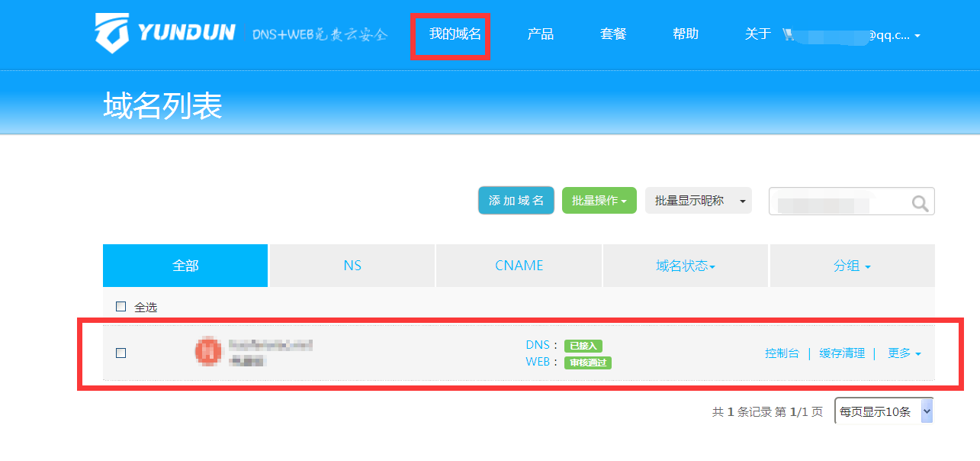Expand the 批量显示昵称 dropdown
The height and width of the screenshot is (461, 980).
coord(698,201)
